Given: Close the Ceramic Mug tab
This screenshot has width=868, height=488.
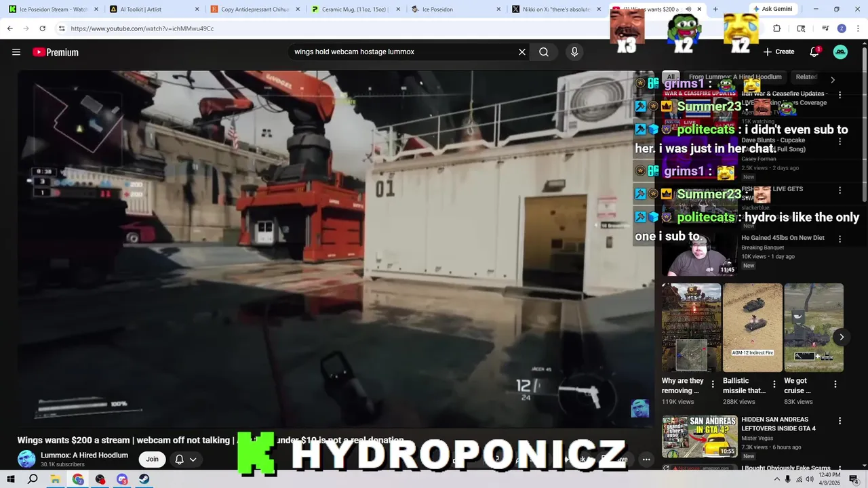Looking at the screenshot, I should [x=398, y=9].
